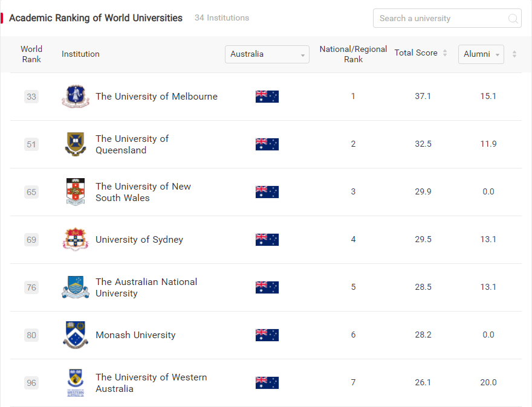This screenshot has height=407, width=532.
Task: Click the Monash University crest logo
Action: [x=76, y=335]
